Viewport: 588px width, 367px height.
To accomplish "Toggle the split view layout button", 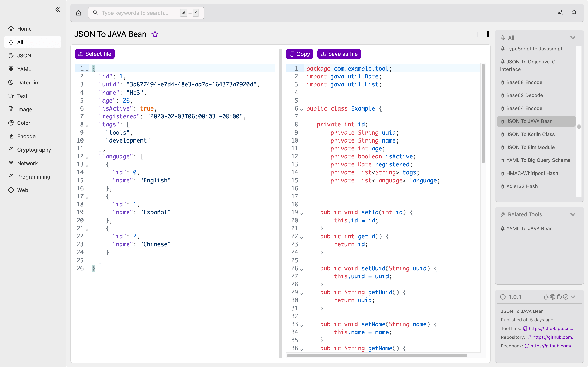I will click(486, 34).
